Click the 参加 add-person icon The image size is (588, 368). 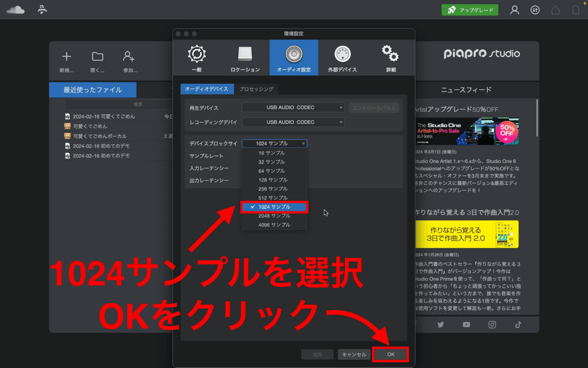tap(129, 56)
